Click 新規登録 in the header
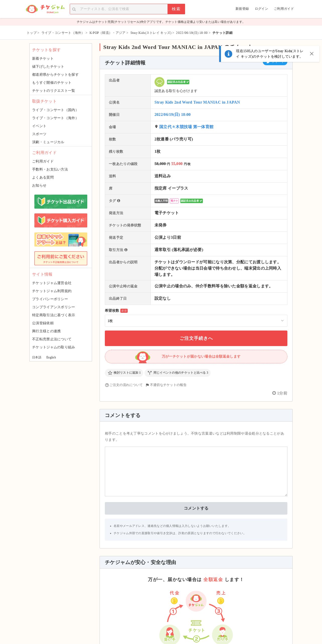 coord(242,9)
